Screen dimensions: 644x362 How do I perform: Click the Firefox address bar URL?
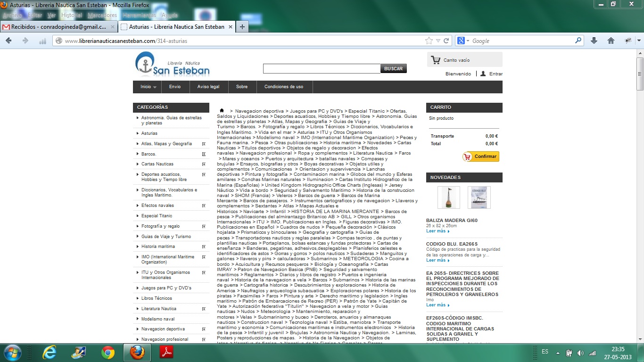(126, 41)
